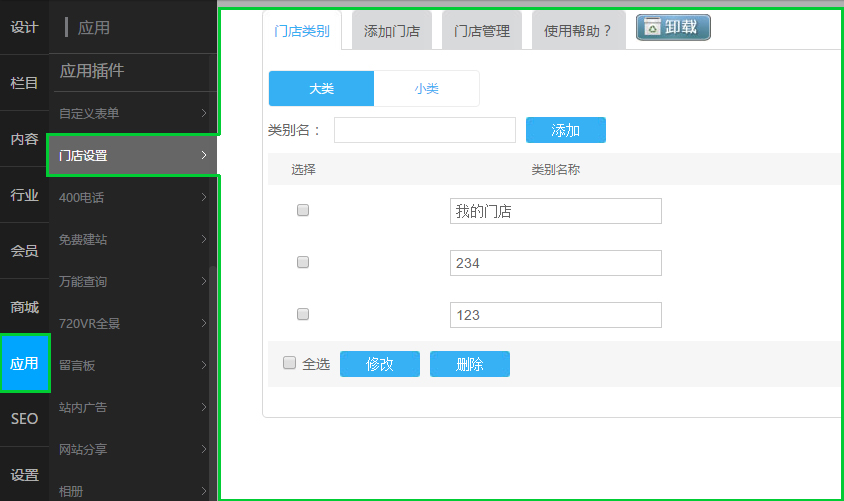
Task: Click into the 类别名 input field
Action: tap(424, 131)
